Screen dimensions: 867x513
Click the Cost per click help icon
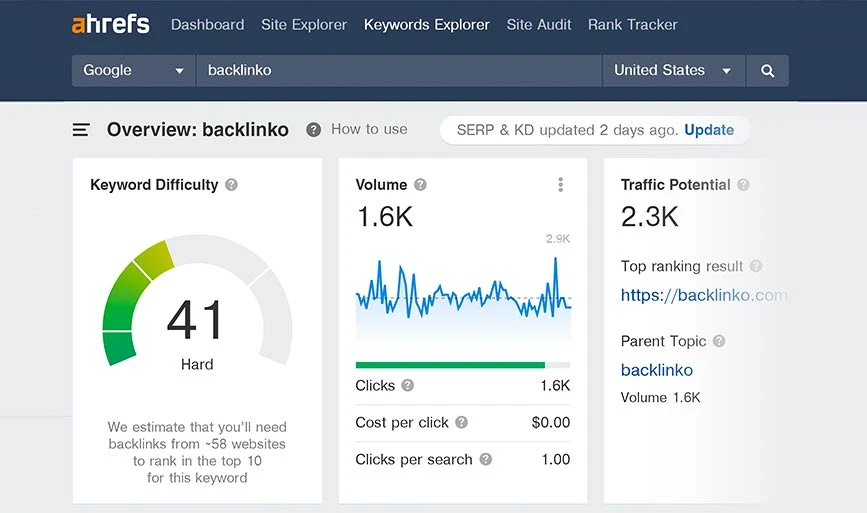point(461,422)
